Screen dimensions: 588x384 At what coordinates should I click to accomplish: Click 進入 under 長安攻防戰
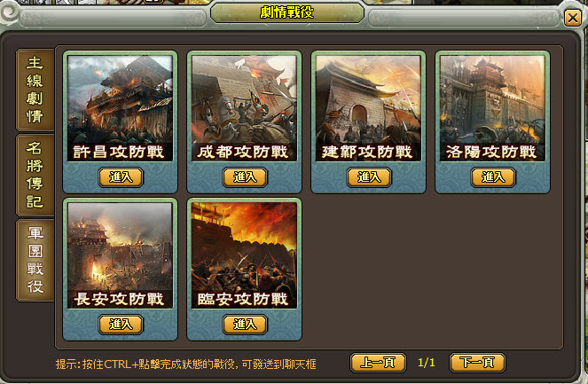click(121, 324)
